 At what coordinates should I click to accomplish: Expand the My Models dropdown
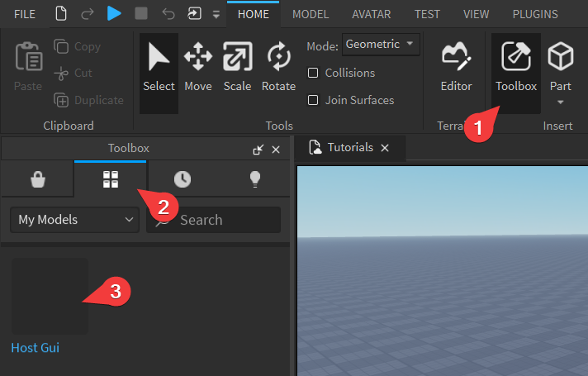(x=74, y=220)
